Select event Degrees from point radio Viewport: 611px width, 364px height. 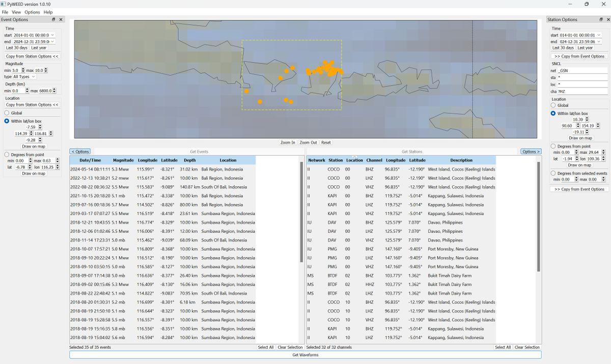click(7, 154)
